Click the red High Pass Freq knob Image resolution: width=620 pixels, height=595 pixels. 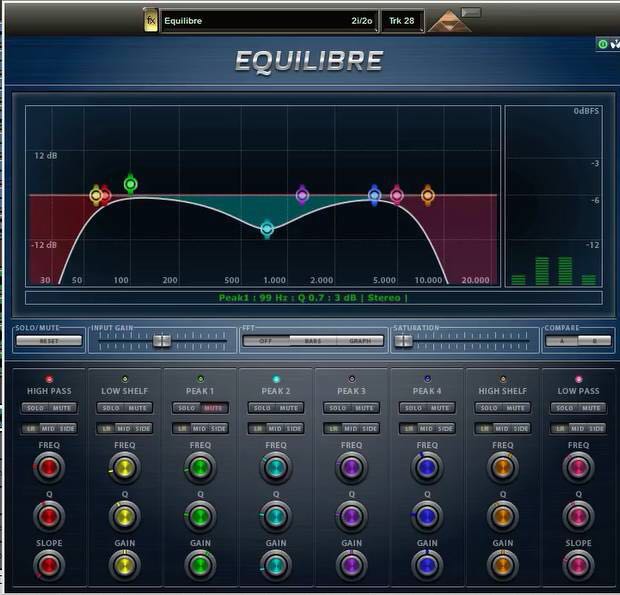point(49,468)
